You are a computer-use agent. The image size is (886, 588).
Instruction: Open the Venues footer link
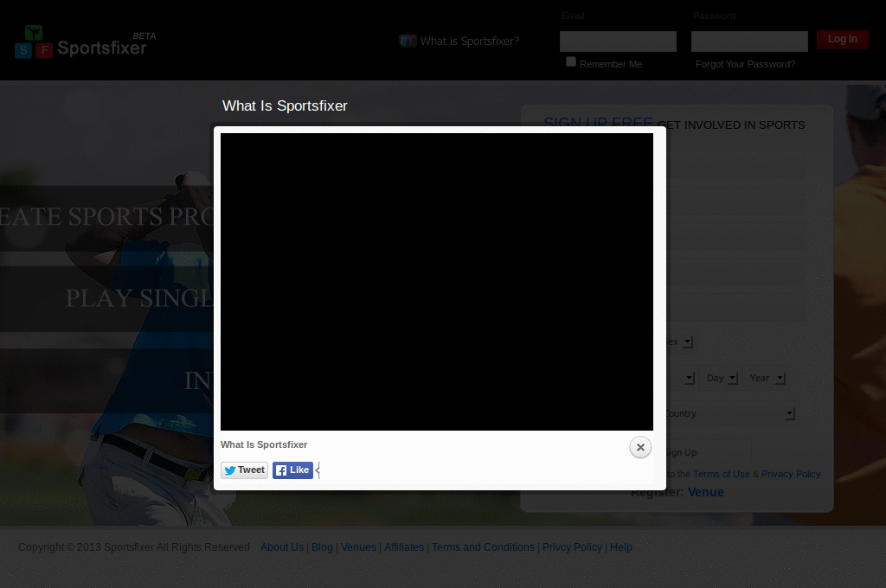358,547
